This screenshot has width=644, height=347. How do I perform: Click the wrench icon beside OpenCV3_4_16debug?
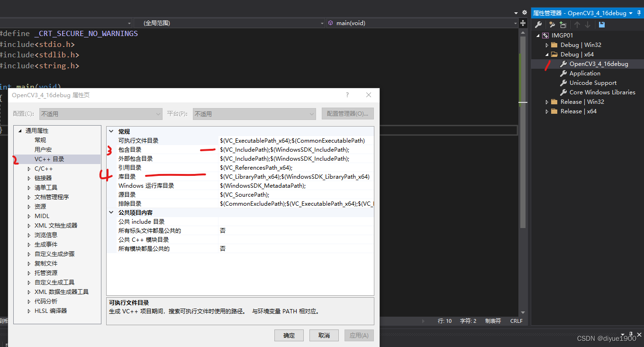click(563, 64)
